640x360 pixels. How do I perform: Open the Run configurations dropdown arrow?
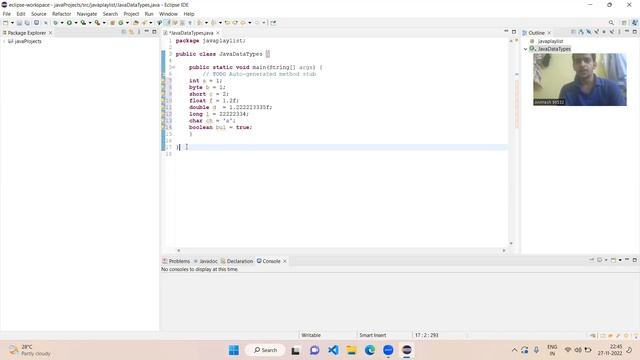coord(76,23)
